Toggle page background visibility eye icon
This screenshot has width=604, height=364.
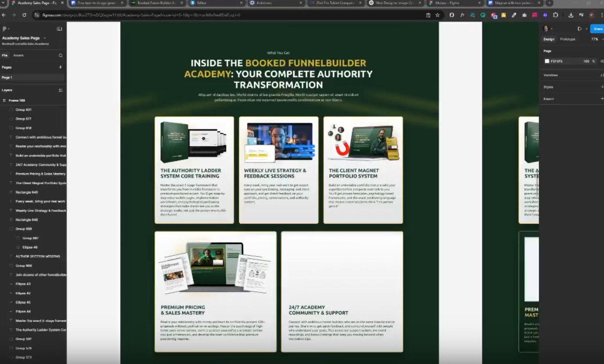[602, 61]
